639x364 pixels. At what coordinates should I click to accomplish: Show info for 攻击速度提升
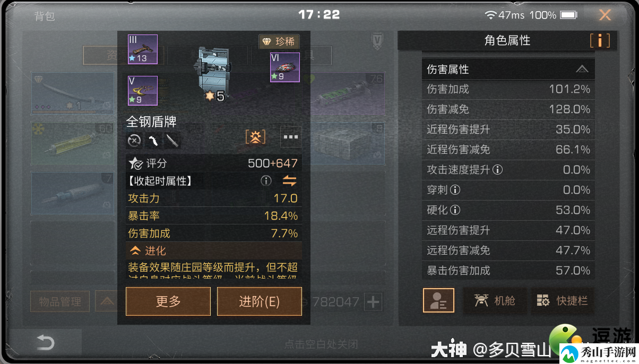pos(497,170)
